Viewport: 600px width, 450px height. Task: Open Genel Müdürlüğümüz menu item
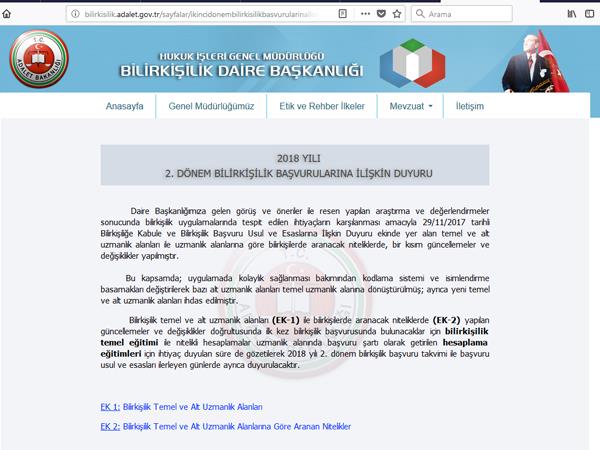tap(211, 106)
